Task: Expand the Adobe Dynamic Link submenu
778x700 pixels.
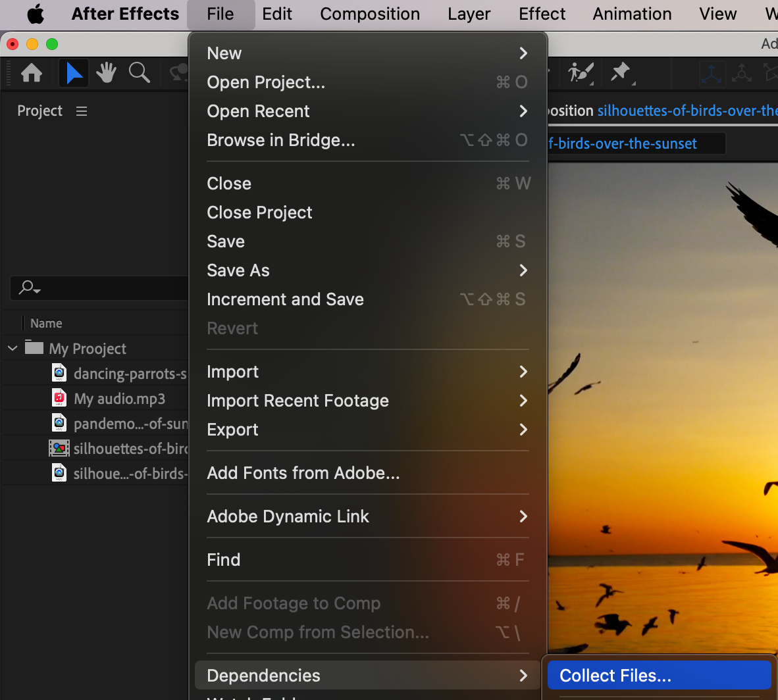Action: pyautogui.click(x=523, y=516)
